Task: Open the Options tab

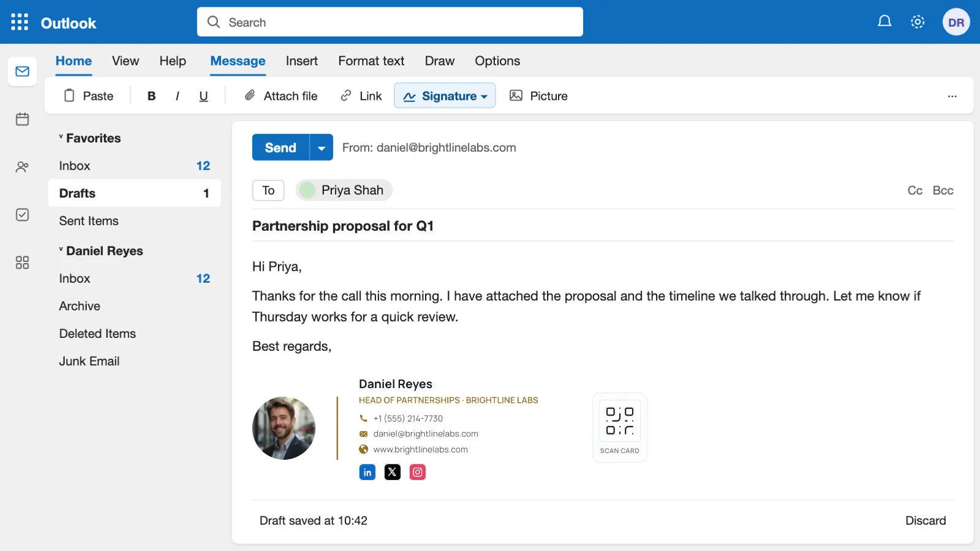Action: (x=497, y=61)
